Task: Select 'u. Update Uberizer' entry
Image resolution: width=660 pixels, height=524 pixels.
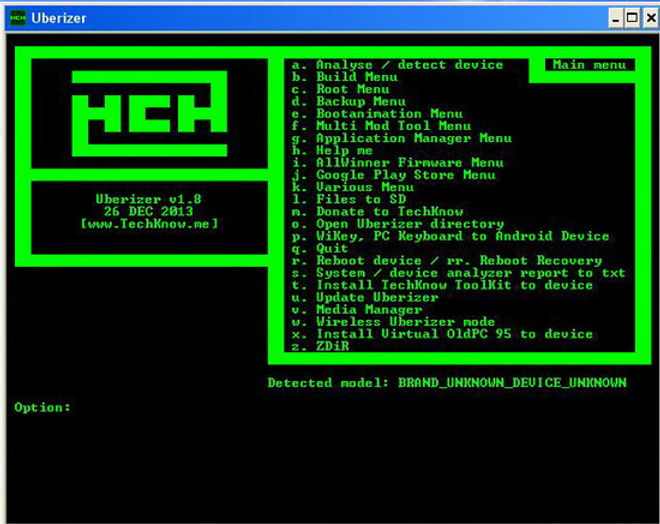Action: 365,297
